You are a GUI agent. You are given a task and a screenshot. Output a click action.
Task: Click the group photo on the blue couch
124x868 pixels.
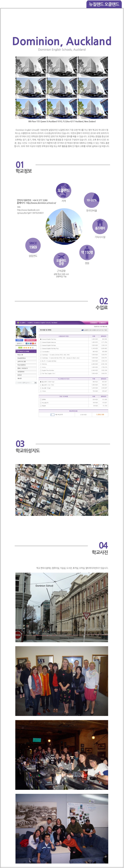click(x=62, y=828)
